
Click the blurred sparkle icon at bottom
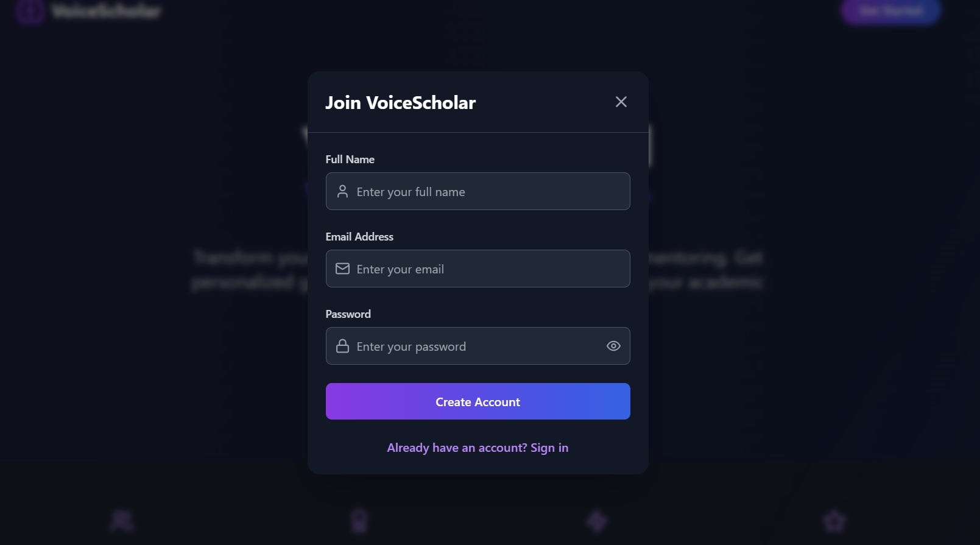[596, 521]
